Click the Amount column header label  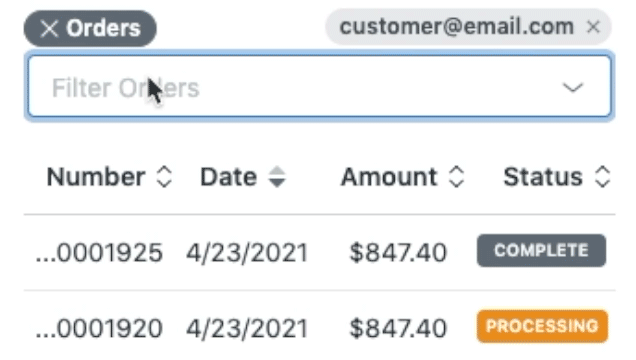(x=389, y=177)
